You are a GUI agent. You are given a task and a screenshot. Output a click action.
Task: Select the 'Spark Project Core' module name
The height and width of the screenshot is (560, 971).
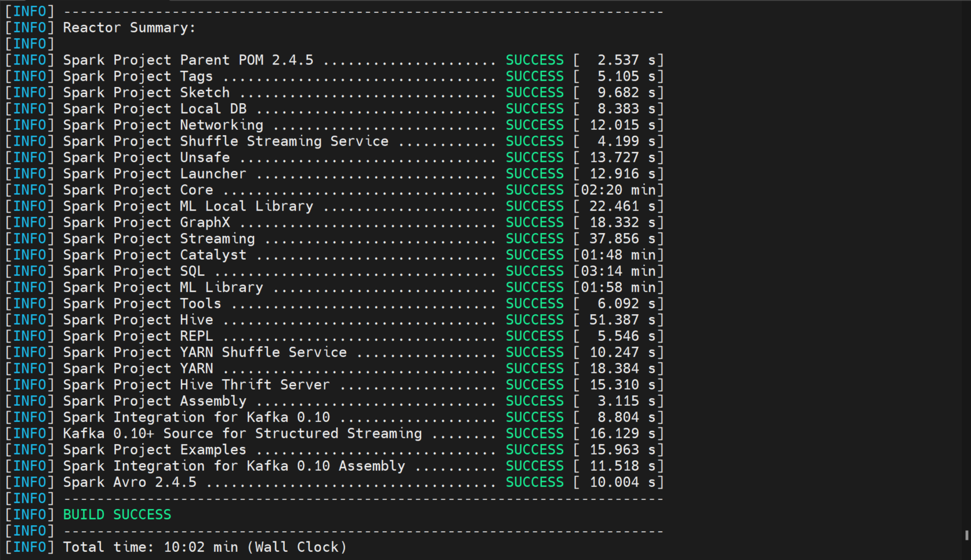tap(138, 190)
